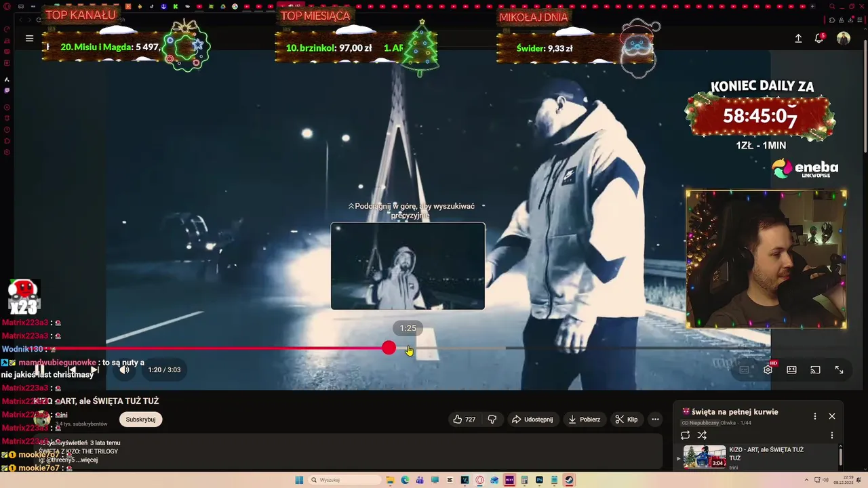Open playlist options three-dot menu in header
868x488 pixels.
(x=815, y=416)
